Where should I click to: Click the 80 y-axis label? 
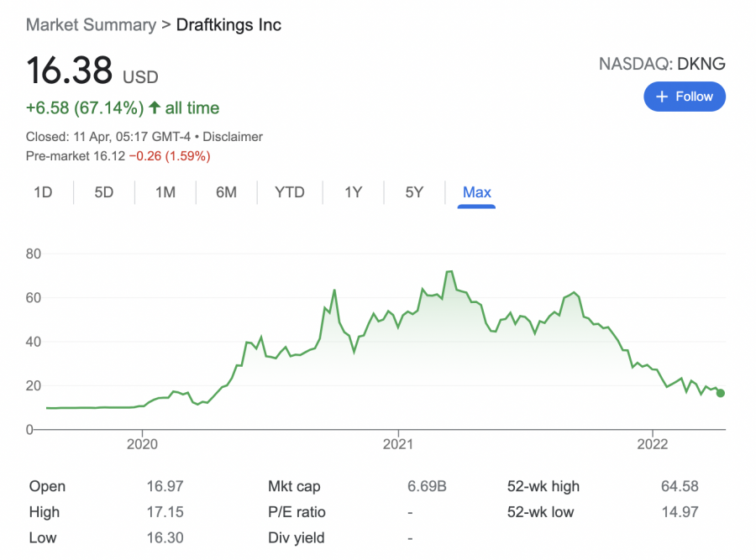[34, 254]
